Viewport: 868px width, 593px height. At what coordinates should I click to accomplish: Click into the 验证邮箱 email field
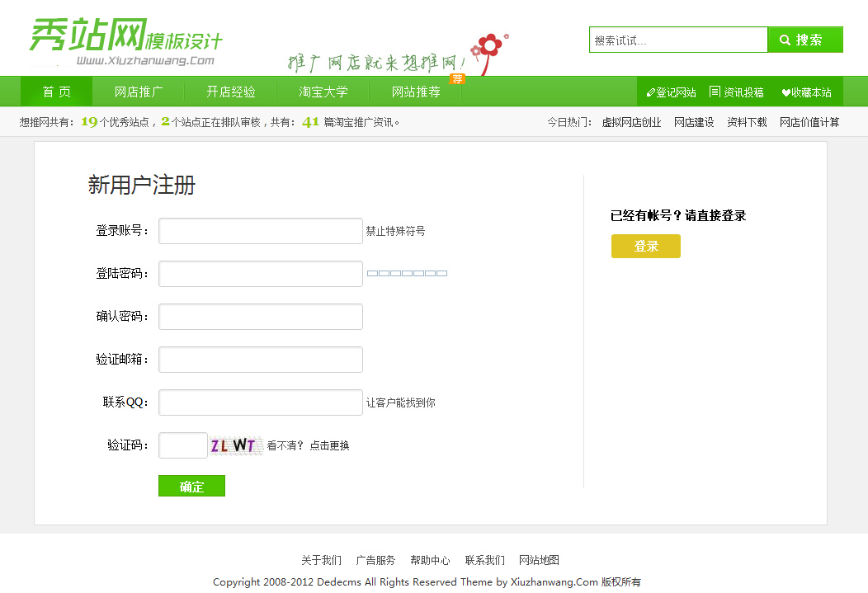click(260, 360)
